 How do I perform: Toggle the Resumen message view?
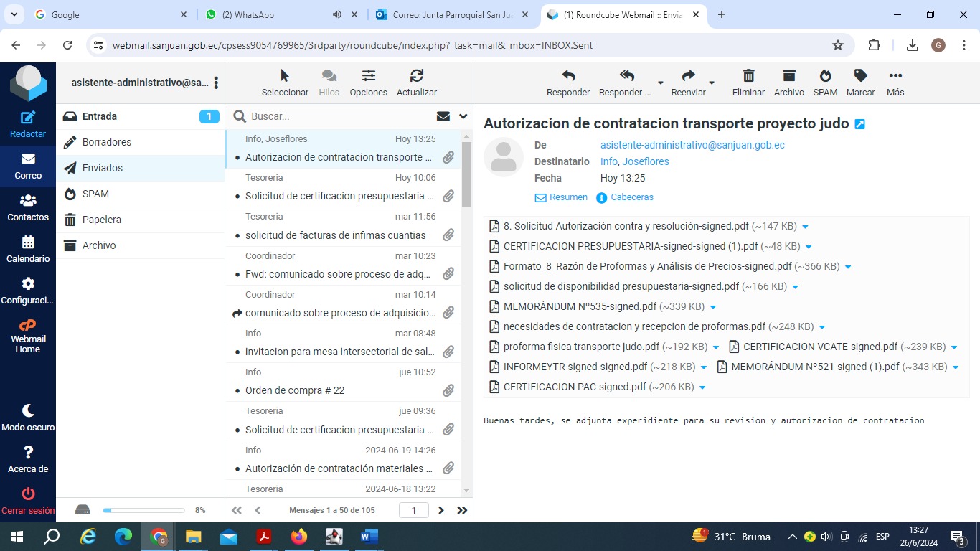pyautogui.click(x=561, y=197)
